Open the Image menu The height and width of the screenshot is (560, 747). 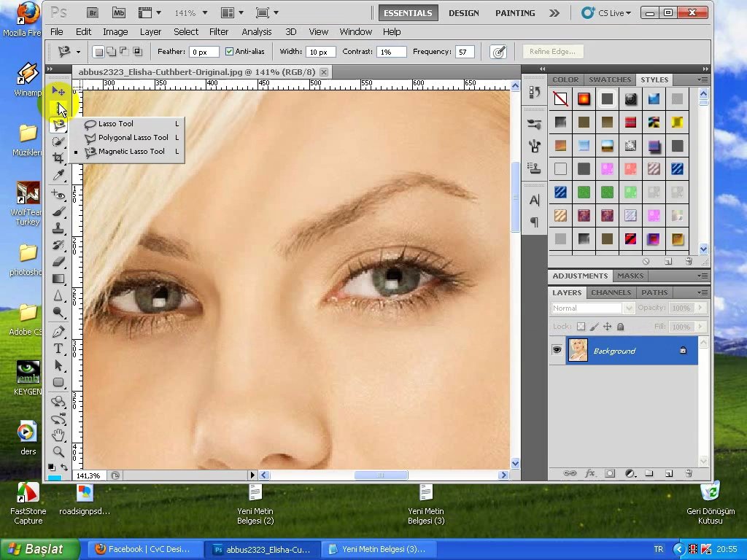tap(115, 31)
